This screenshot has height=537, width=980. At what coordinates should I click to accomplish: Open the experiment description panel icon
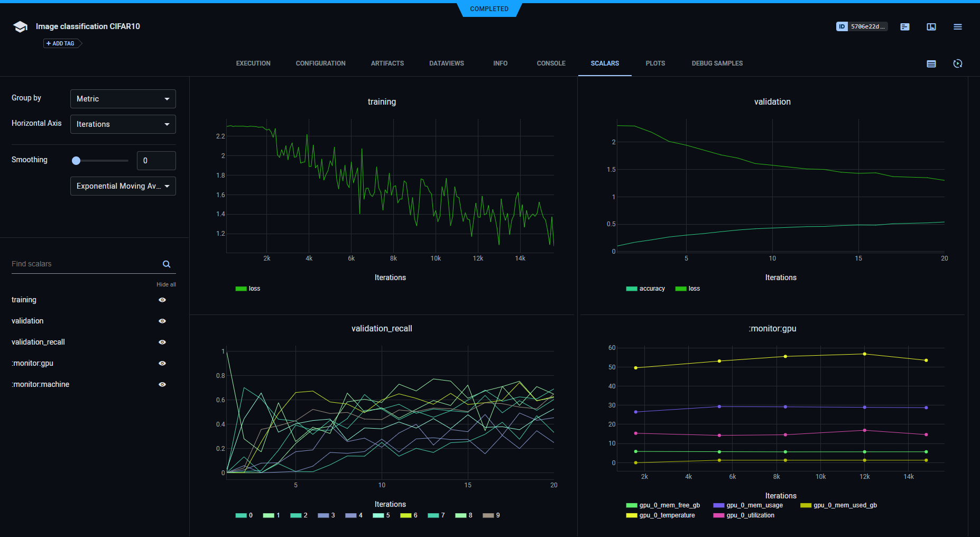pyautogui.click(x=904, y=27)
